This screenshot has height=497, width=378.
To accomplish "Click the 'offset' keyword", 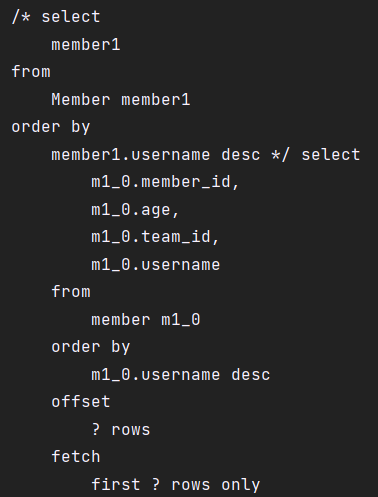I will pos(81,402).
